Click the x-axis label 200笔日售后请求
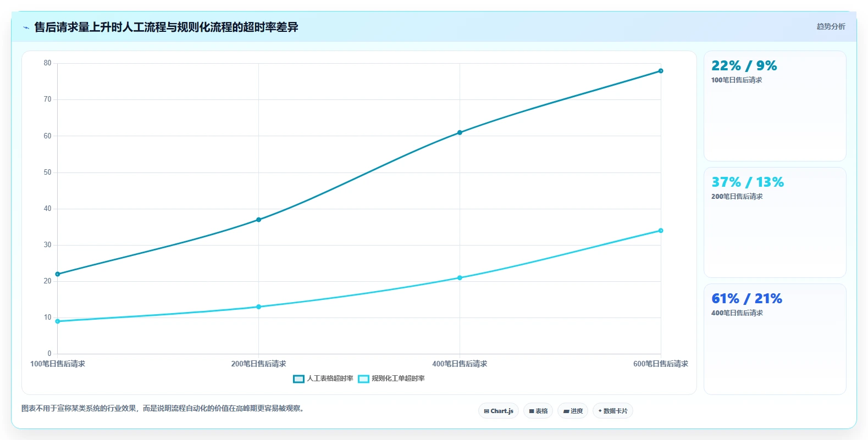868x440 pixels. [259, 364]
